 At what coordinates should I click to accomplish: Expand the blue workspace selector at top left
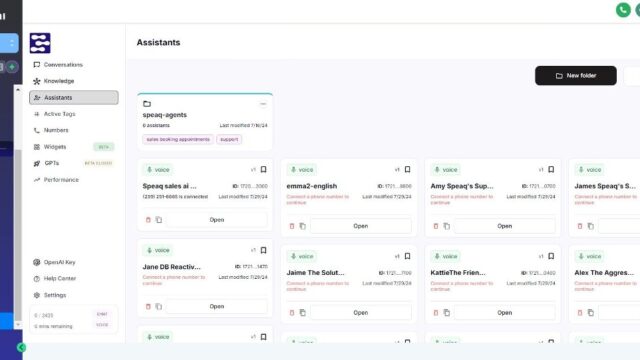(9, 43)
